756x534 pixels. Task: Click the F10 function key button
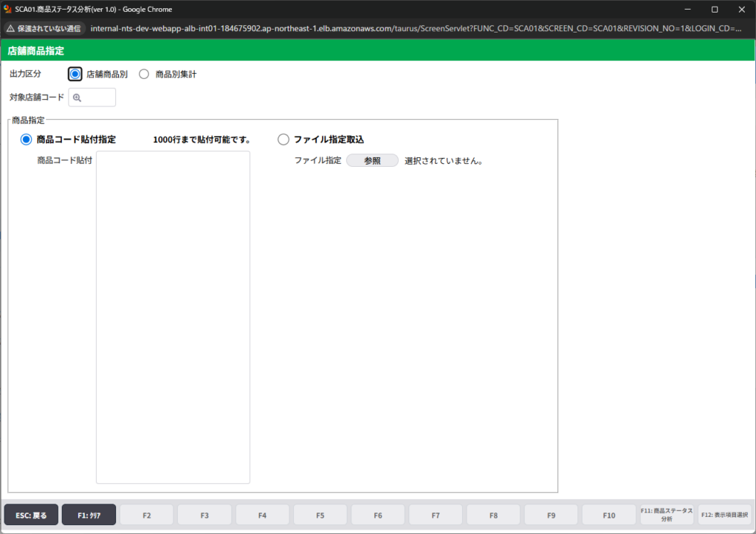click(609, 515)
